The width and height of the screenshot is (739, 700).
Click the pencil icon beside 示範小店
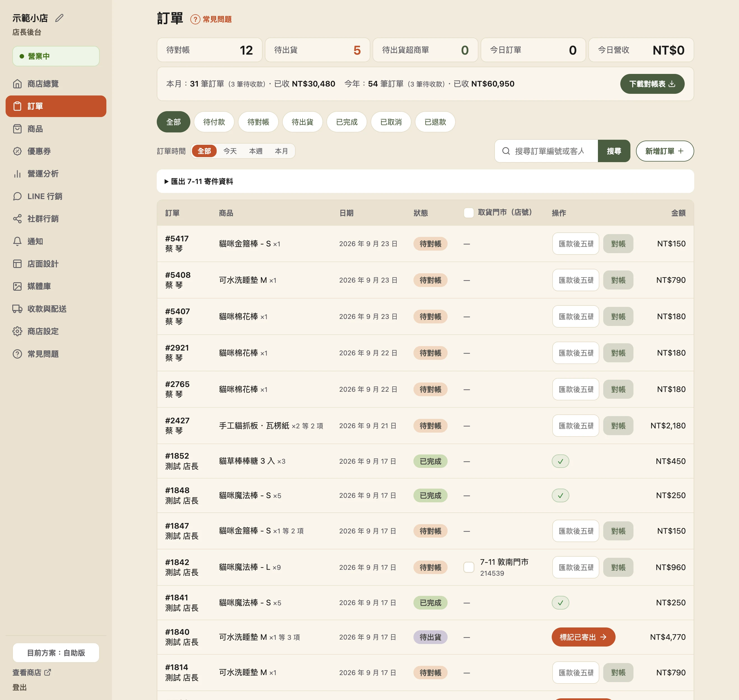[x=59, y=18]
